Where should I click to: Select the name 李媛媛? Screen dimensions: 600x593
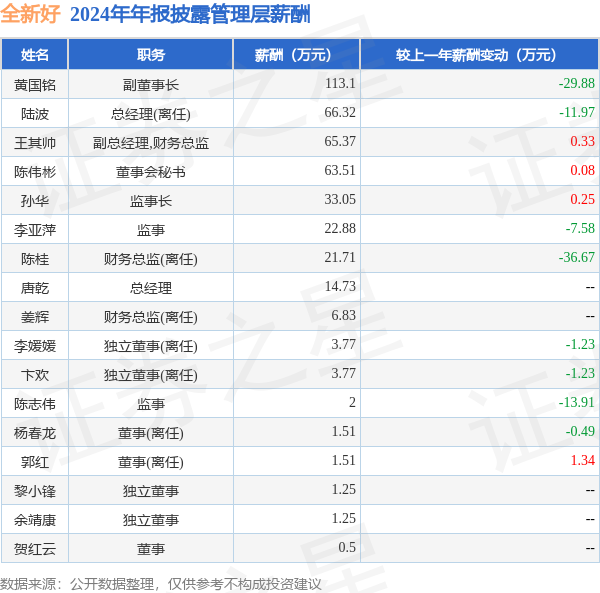click(35, 346)
